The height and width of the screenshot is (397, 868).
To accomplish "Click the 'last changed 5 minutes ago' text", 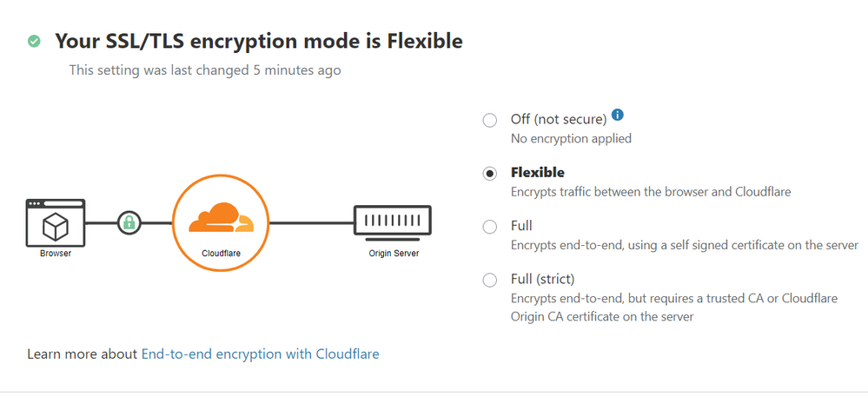I will [205, 69].
